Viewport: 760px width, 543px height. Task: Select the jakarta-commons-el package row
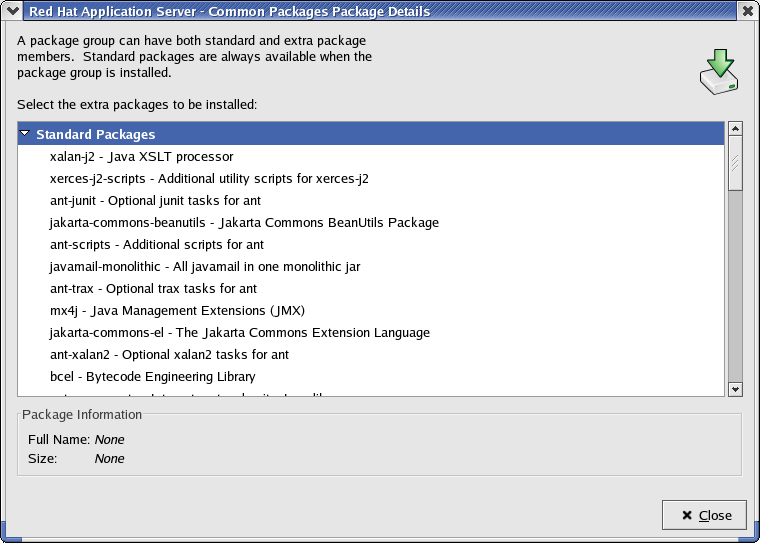coord(239,333)
